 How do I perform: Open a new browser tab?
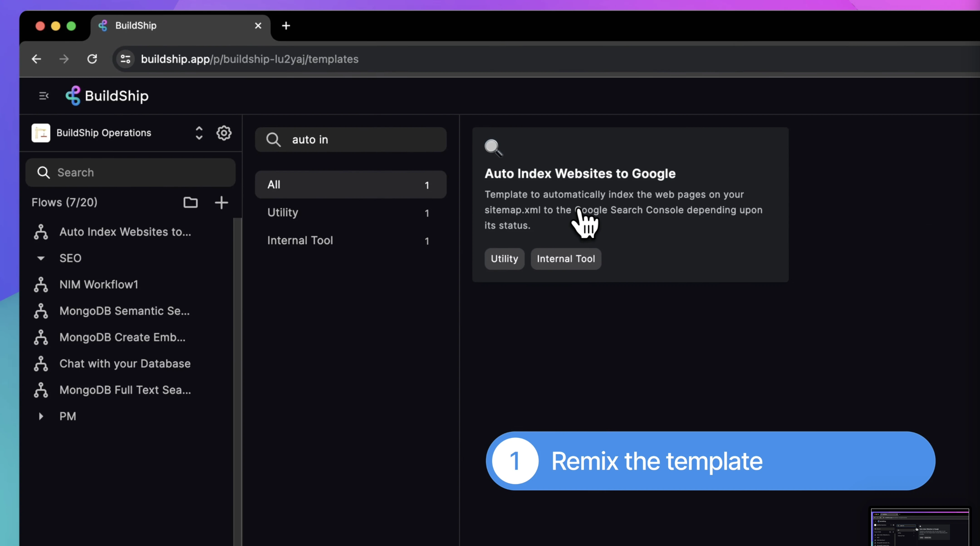pyautogui.click(x=286, y=25)
